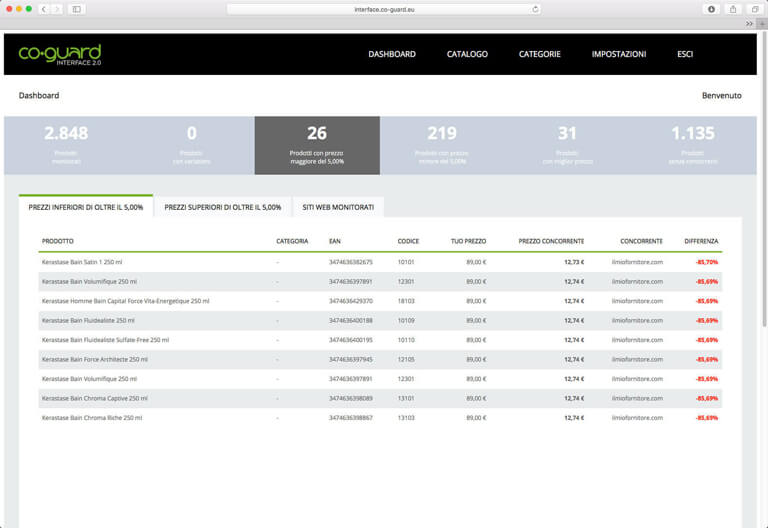Sort by CATEGORIA column header
The height and width of the screenshot is (528, 768).
click(292, 241)
